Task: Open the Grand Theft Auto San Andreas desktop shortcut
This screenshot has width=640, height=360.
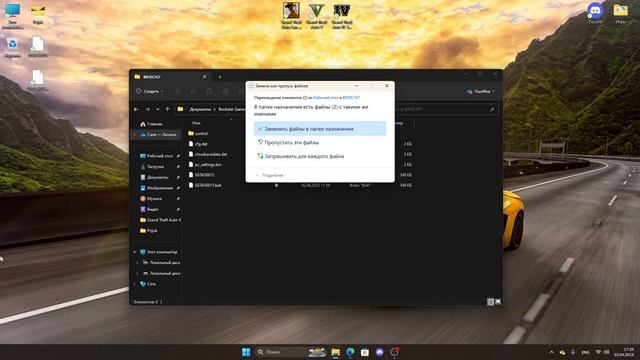Action: click(x=291, y=16)
